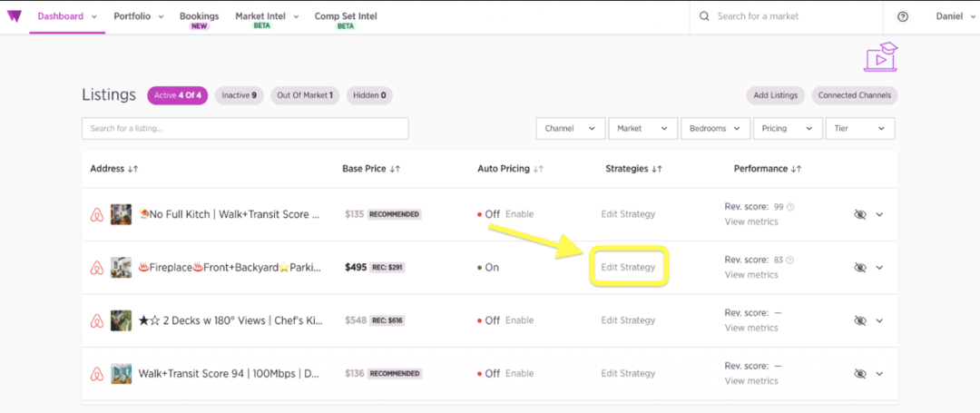
Task: Click the Wheelhouse logo icon
Action: pos(15,16)
